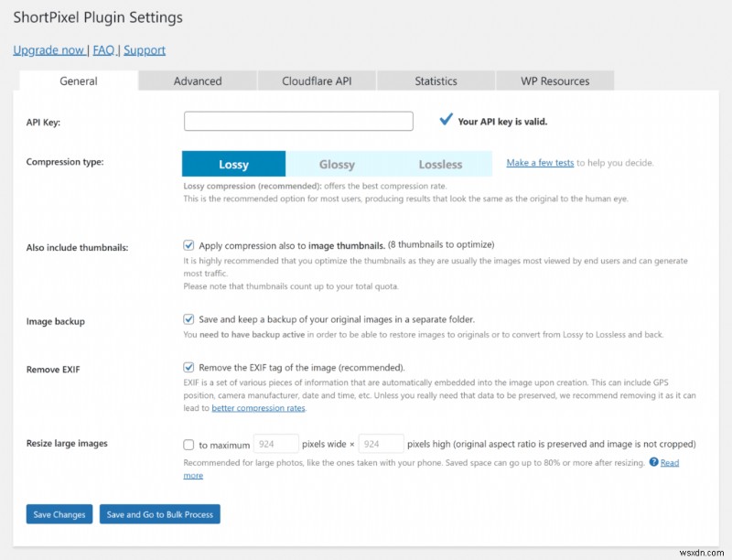This screenshot has height=560, width=732.
Task: Select Lossy compression type
Action: [233, 164]
